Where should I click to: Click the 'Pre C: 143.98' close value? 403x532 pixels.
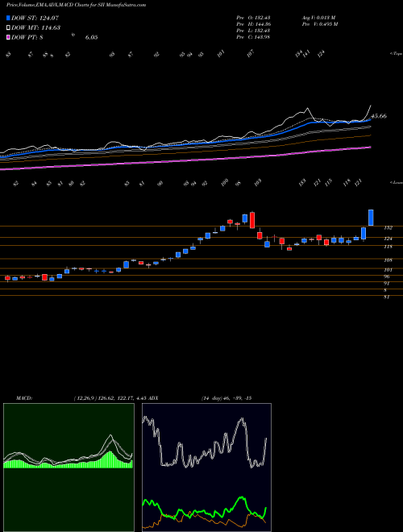tap(253, 37)
